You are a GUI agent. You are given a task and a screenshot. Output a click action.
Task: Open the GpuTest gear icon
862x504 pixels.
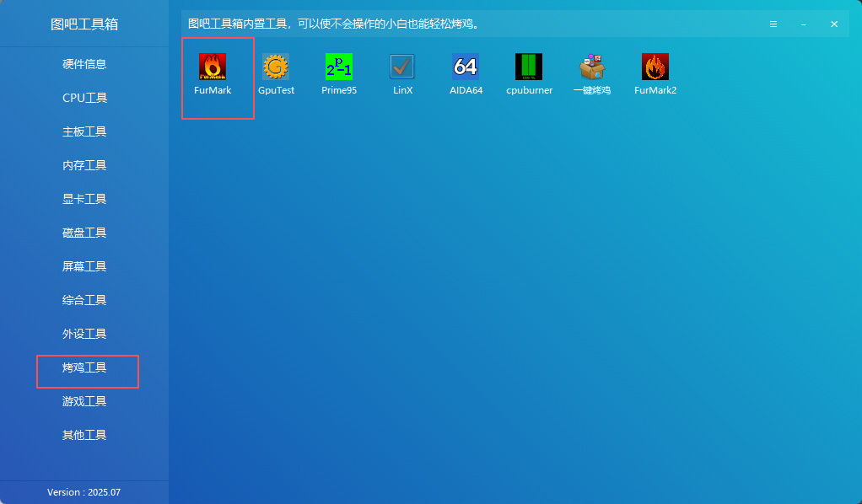pyautogui.click(x=276, y=67)
